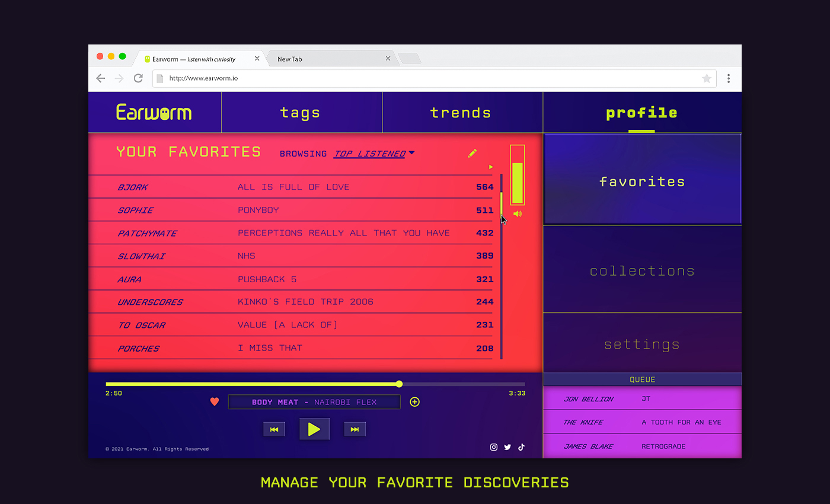
Task: Select the Underscores track row
Action: tap(292, 302)
